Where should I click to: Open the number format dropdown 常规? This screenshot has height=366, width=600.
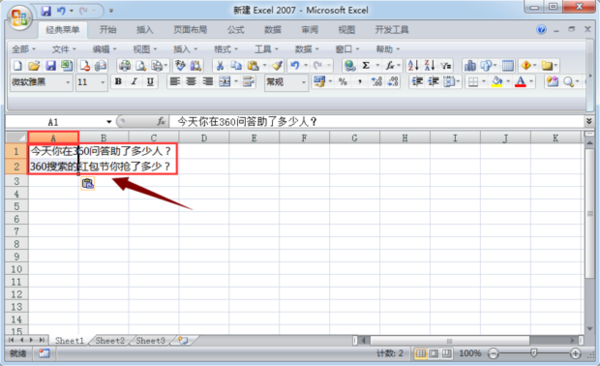point(303,82)
